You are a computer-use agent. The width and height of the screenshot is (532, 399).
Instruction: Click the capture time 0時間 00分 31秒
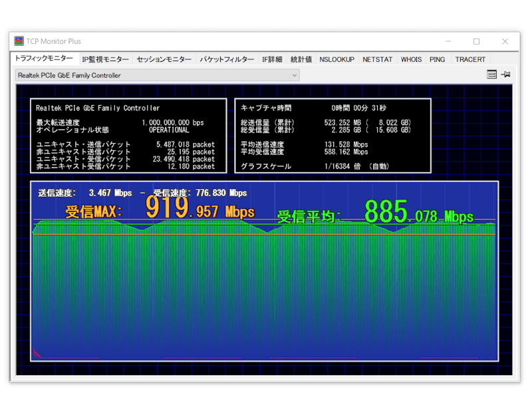(x=359, y=108)
